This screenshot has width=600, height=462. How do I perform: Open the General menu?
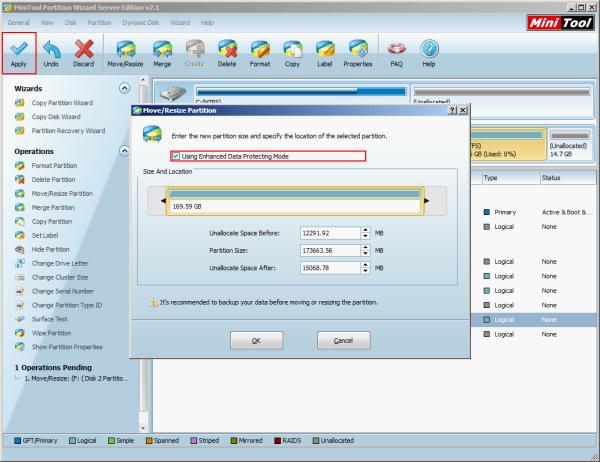coord(18,23)
